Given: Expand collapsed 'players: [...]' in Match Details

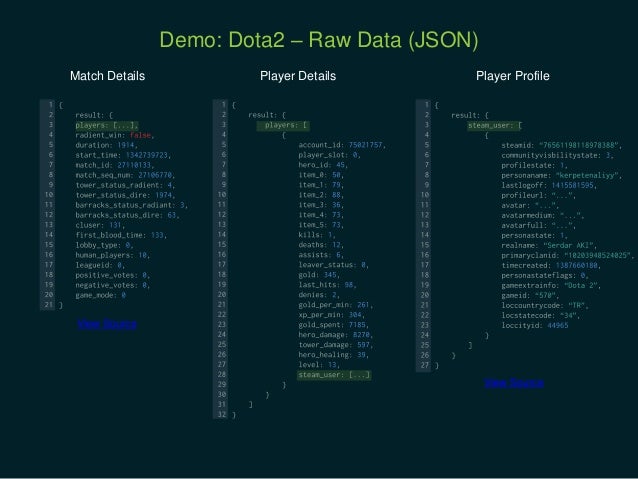Looking at the screenshot, I should click(x=107, y=125).
